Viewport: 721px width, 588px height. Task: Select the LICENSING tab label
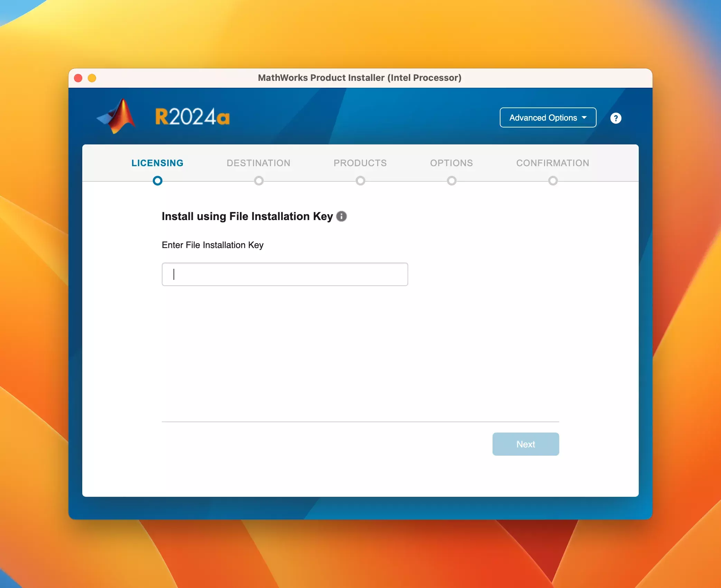pos(157,163)
